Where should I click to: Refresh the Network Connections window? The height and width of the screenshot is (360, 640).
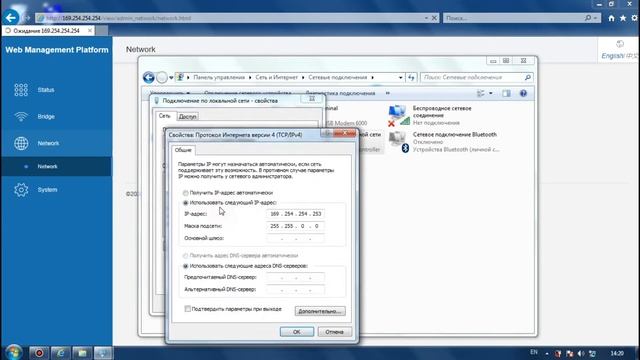[411, 77]
